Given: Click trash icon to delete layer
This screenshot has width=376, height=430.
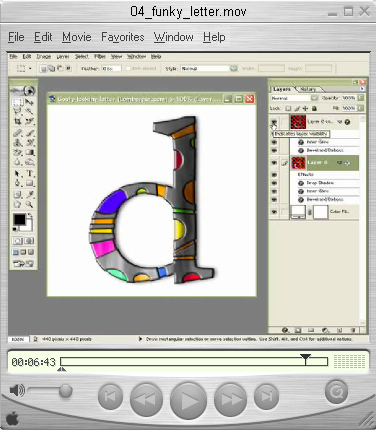Looking at the screenshot, I should click(353, 330).
